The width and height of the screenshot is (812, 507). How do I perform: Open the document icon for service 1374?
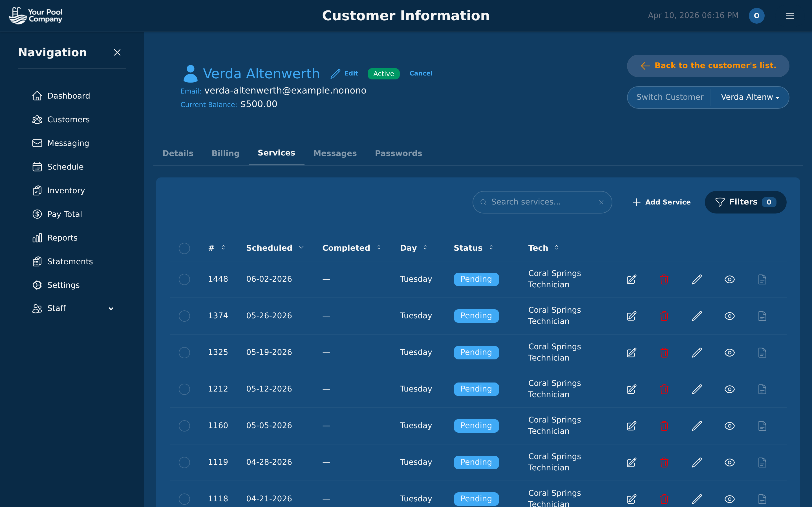point(762,315)
